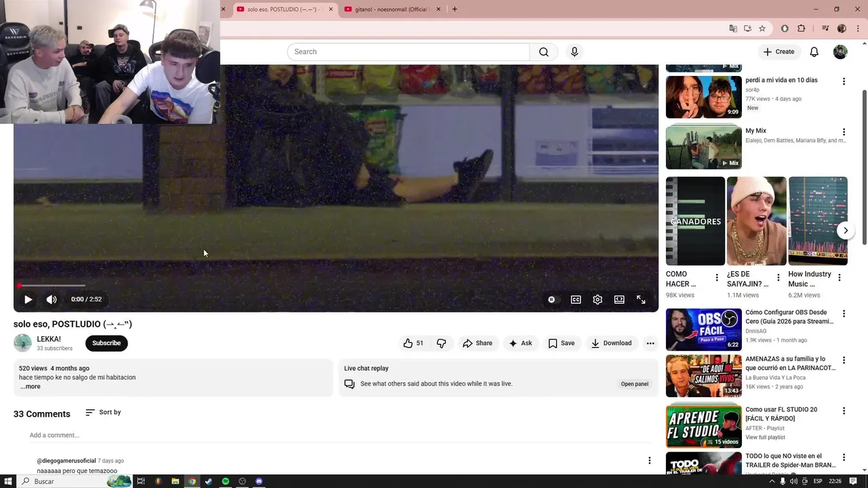Image resolution: width=868 pixels, height=488 pixels.
Task: Dislike the video with thumbs down
Action: (441, 343)
